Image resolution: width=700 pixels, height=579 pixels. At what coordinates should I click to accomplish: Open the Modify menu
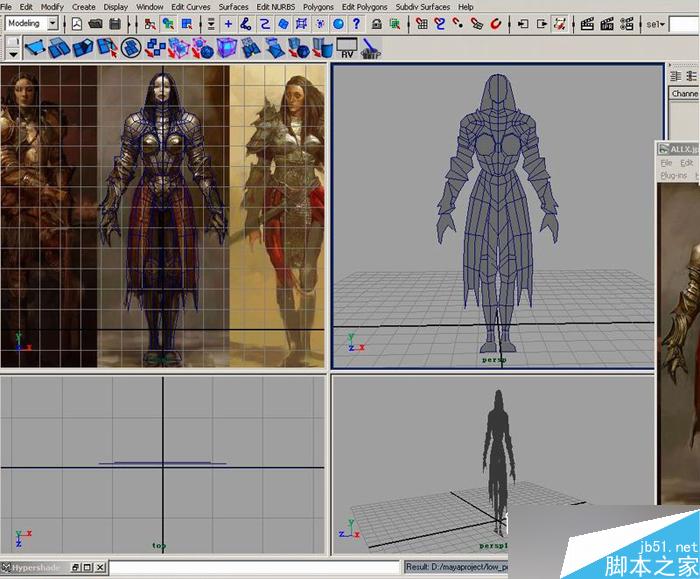pyautogui.click(x=52, y=7)
